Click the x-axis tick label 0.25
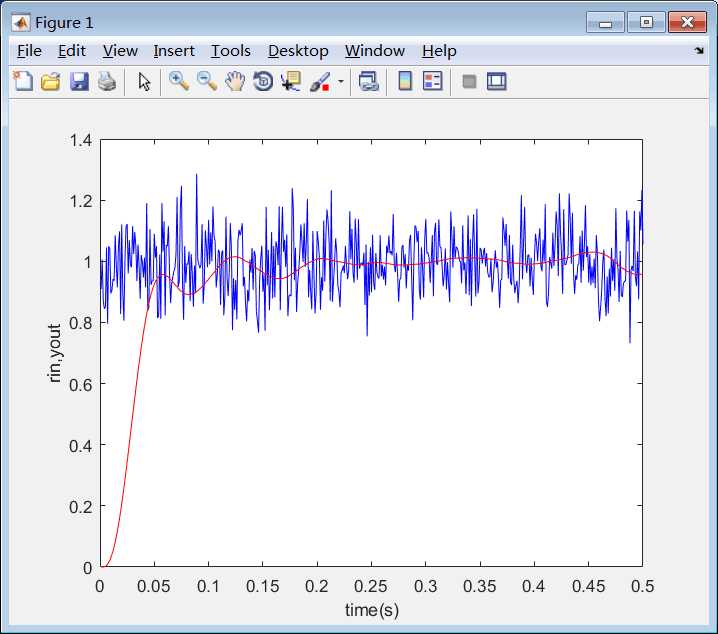This screenshot has width=718, height=634. (x=371, y=586)
